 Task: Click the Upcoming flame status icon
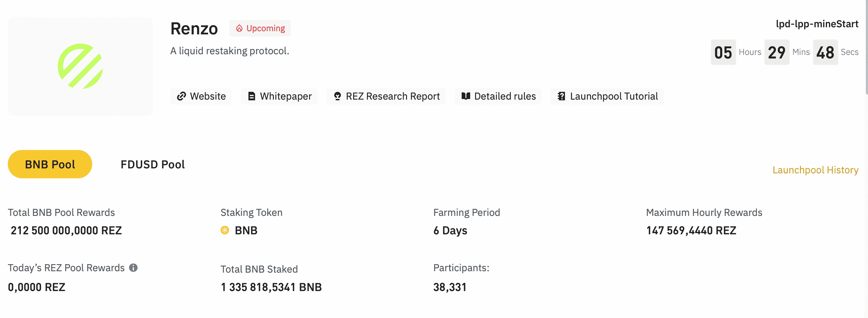tap(239, 28)
